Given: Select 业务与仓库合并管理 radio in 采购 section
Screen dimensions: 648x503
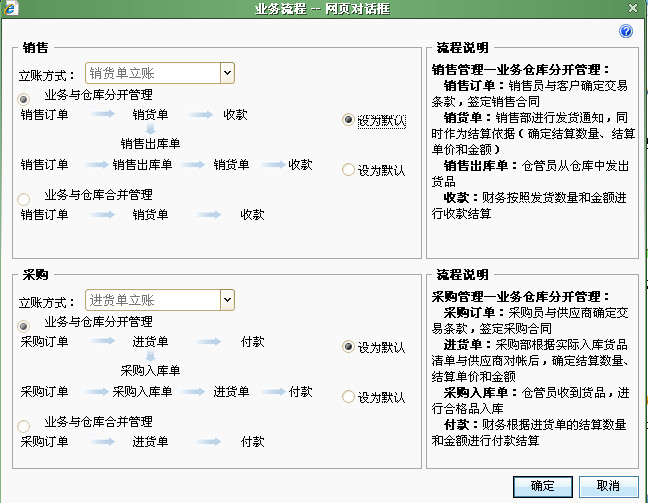Looking at the screenshot, I should click(x=24, y=426).
